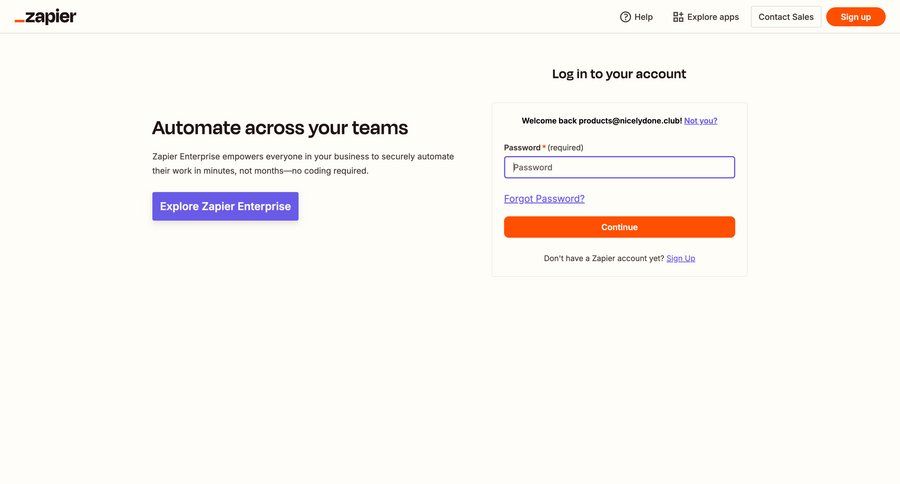Click the Help question mark icon
Screen dimensions: 900x484
point(625,17)
